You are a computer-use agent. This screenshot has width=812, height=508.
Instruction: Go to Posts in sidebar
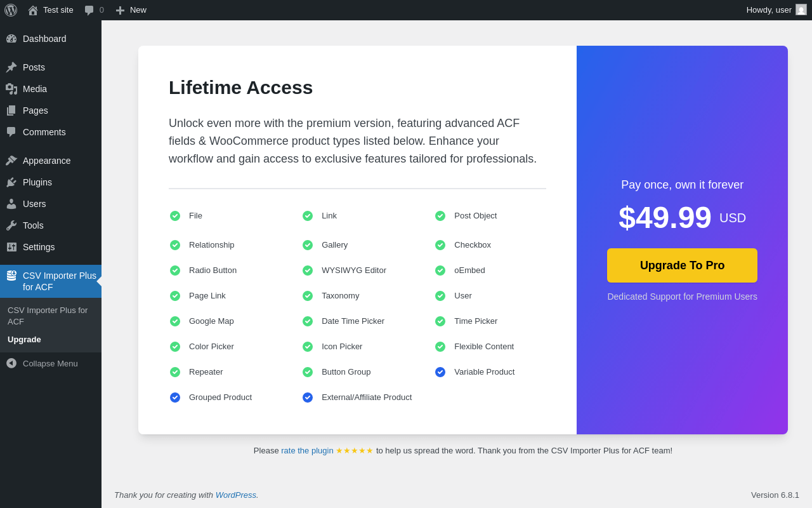(x=51, y=67)
